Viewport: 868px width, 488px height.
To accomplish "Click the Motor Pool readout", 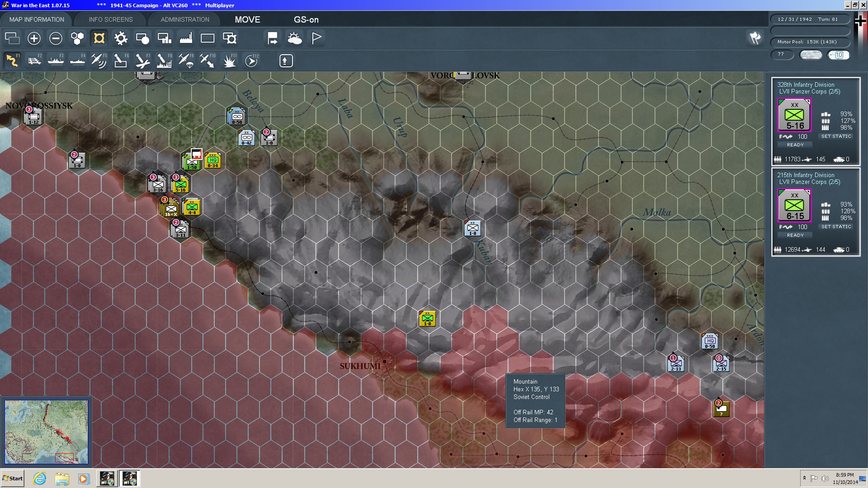I will pos(810,42).
